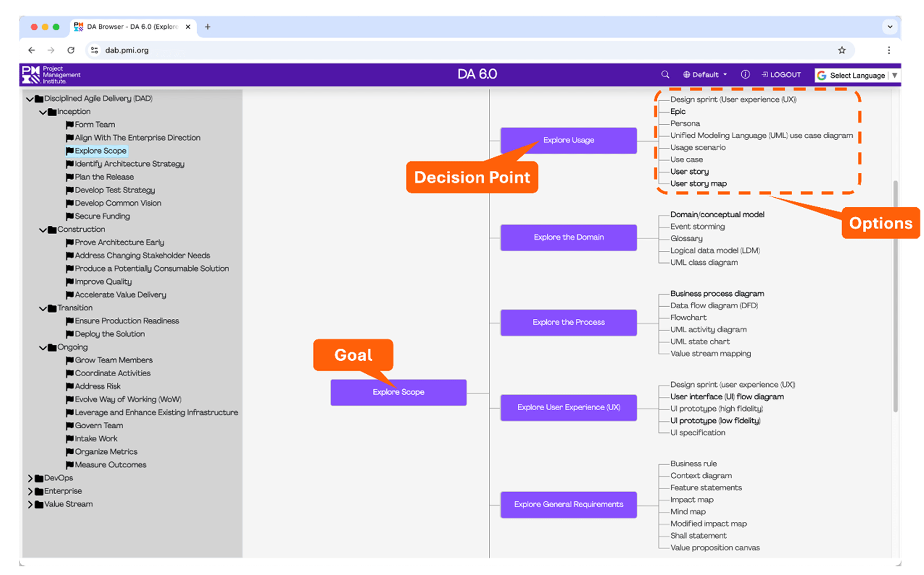Expand the Enterprise tree node
This screenshot has height=575, width=924.
click(30, 492)
